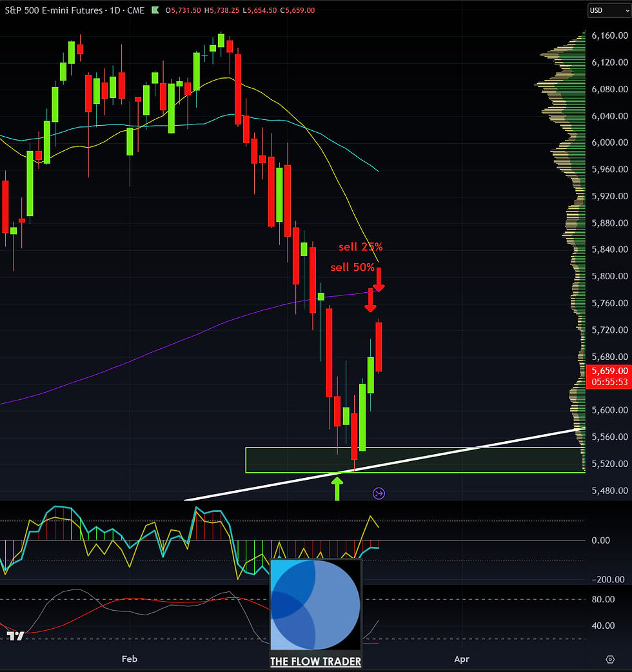The image size is (632, 672).
Task: Click the 40.00 stochastic scale value
Action: pyautogui.click(x=603, y=626)
